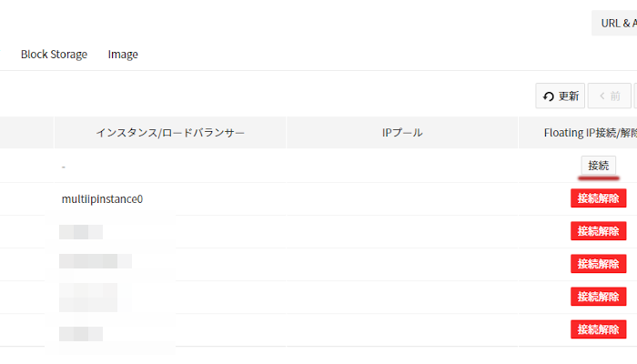Disconnect floating IP from multiipinstance0
This screenshot has width=637, height=364.
point(599,198)
